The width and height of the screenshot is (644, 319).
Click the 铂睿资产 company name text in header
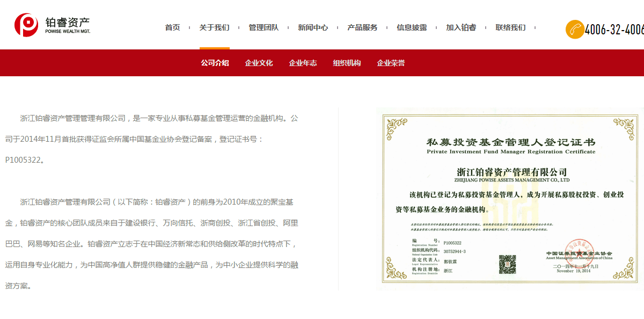[68, 22]
